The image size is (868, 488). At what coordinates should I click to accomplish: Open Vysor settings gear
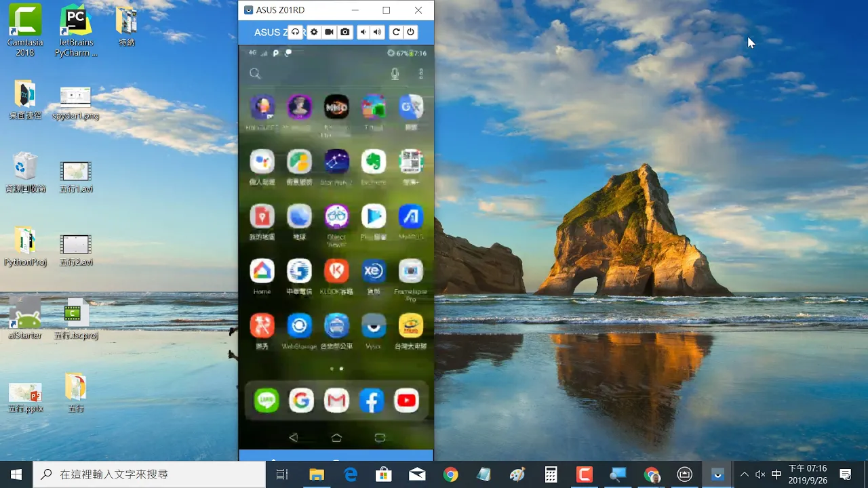tap(313, 32)
